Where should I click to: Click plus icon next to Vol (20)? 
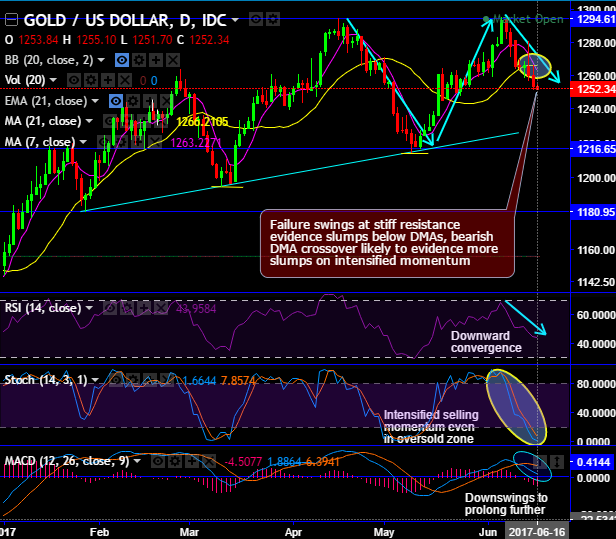[x=108, y=80]
